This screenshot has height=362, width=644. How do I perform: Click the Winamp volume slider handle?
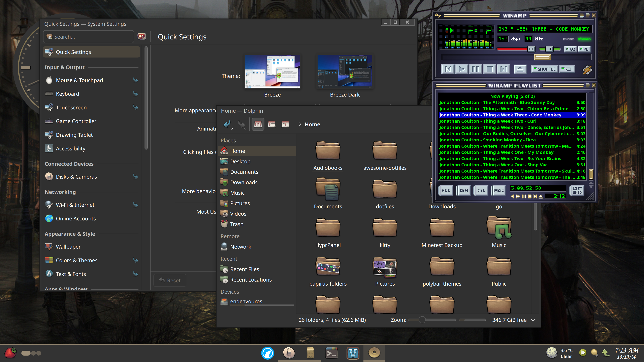(x=531, y=49)
